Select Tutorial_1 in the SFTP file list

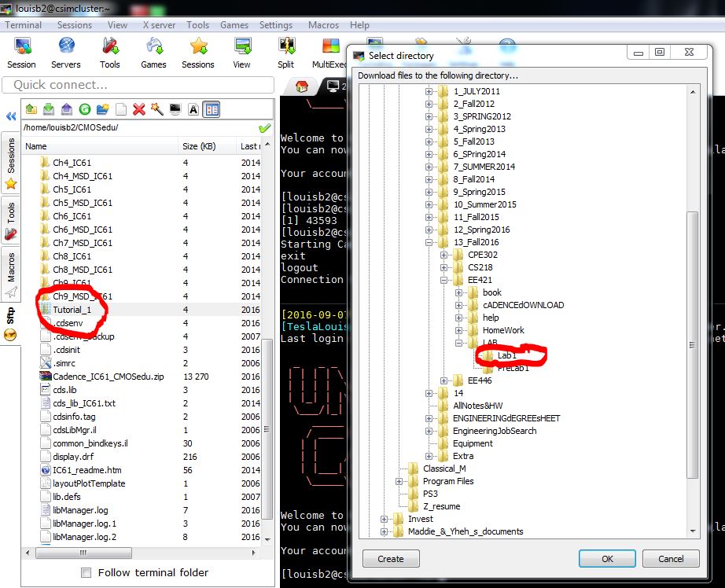click(73, 310)
